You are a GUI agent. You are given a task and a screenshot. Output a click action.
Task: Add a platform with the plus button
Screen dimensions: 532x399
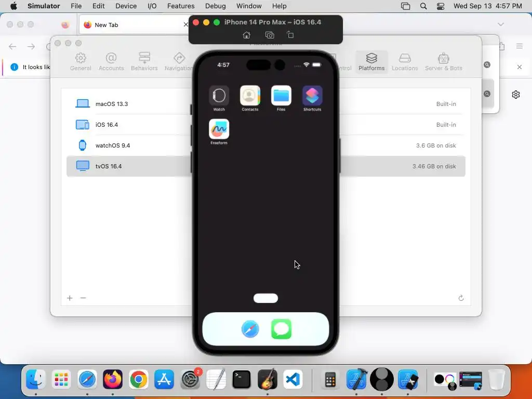70,298
